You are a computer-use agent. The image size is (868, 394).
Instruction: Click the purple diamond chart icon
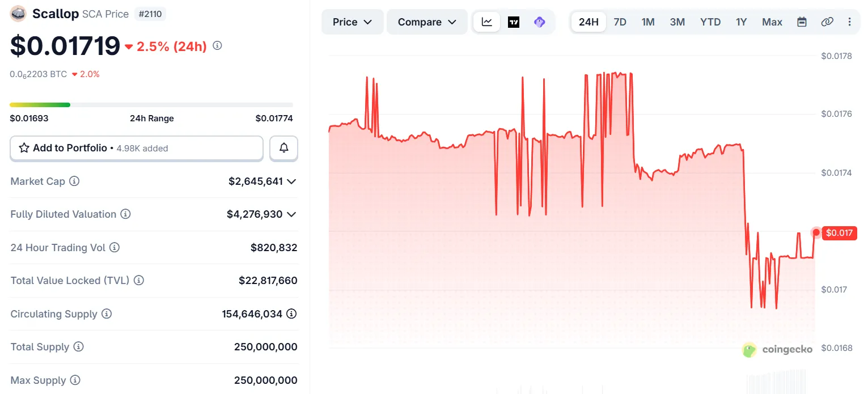[x=539, y=22]
